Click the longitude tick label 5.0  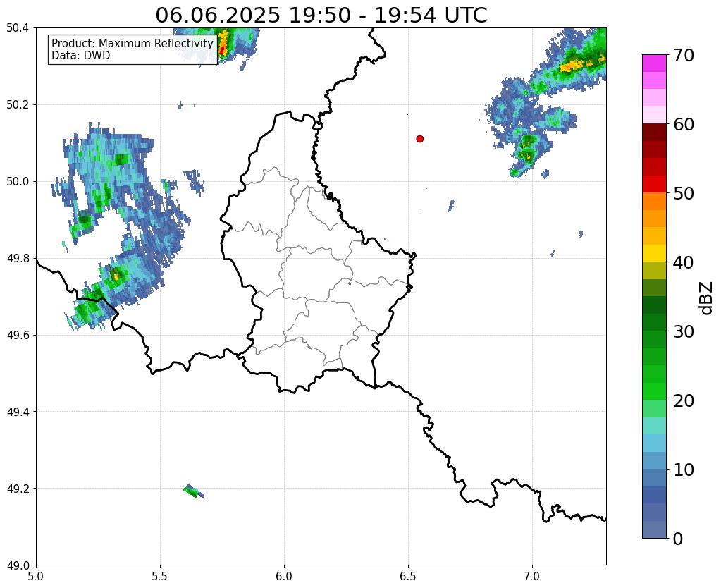tap(36, 576)
